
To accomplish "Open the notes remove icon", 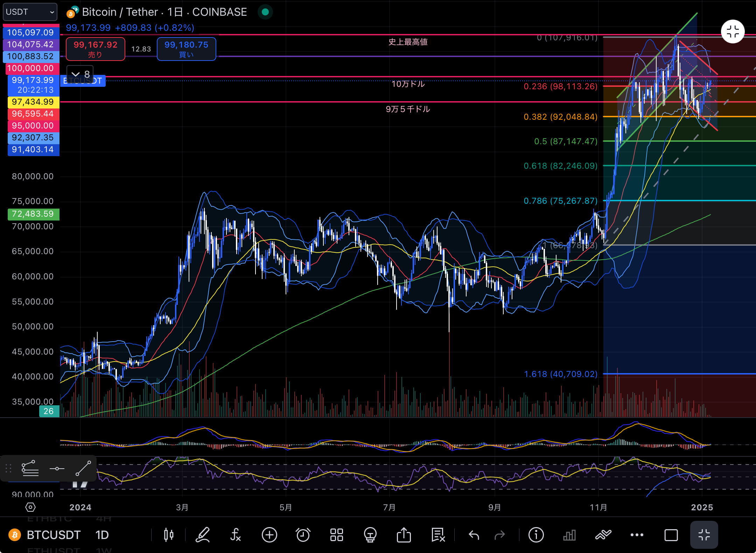I will pos(437,535).
